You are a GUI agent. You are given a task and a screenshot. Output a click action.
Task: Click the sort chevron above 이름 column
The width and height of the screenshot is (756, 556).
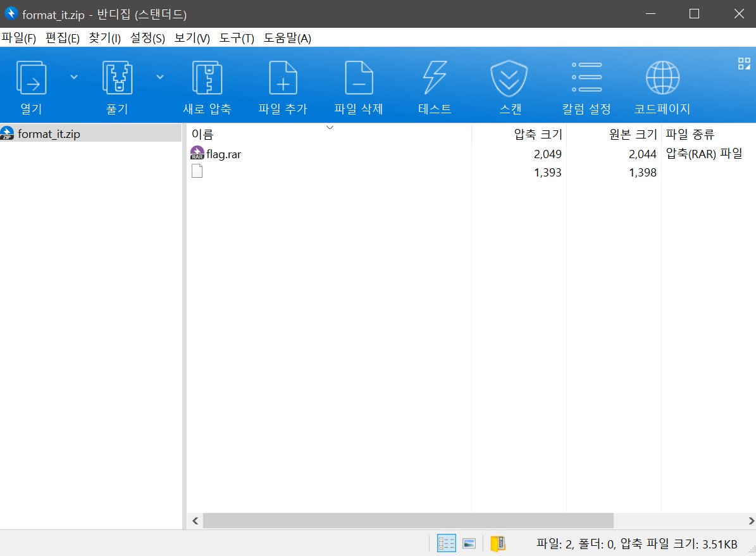coord(330,127)
